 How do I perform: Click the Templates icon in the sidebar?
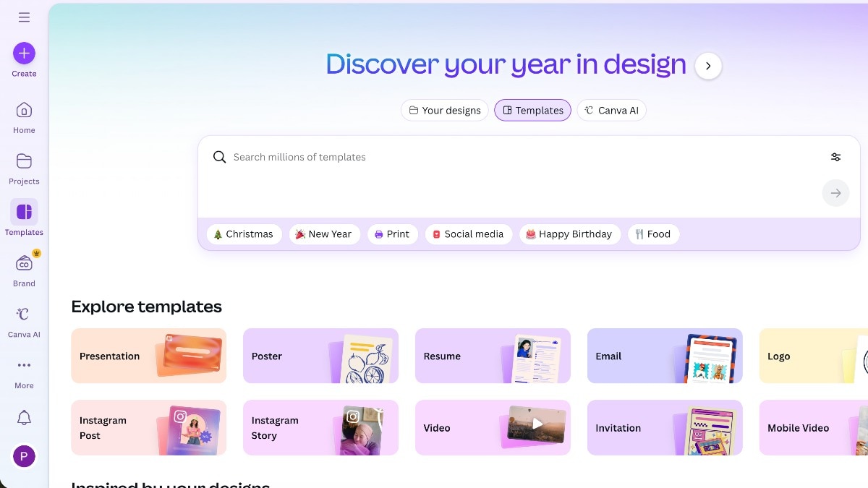tap(24, 213)
